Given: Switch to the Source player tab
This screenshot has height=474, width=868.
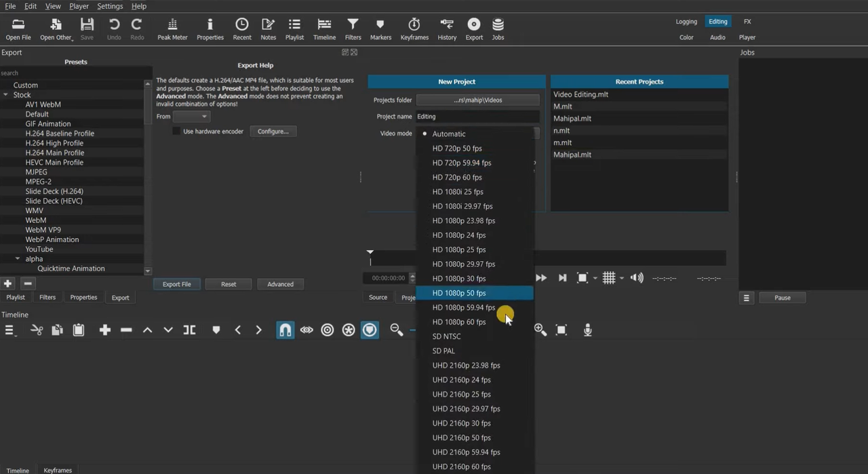Looking at the screenshot, I should pyautogui.click(x=378, y=298).
